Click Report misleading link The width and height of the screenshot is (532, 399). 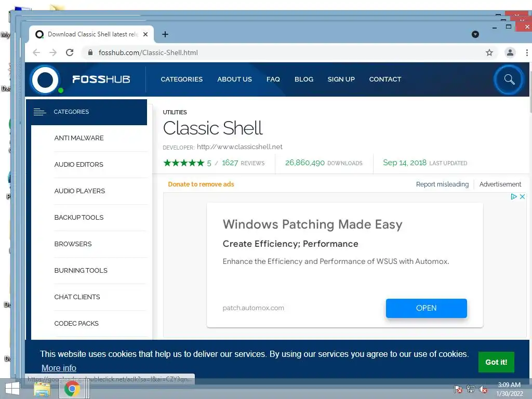pyautogui.click(x=442, y=184)
